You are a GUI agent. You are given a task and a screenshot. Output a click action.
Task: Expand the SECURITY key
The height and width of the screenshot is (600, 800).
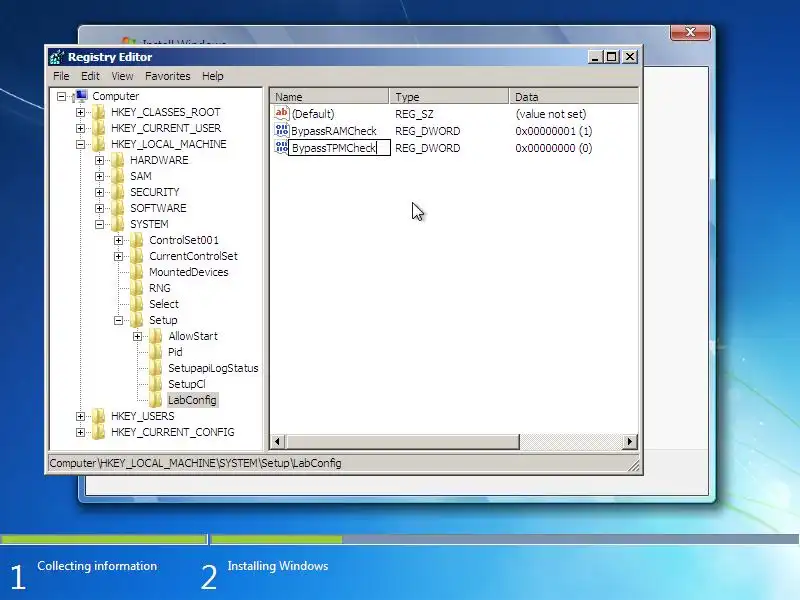[99, 192]
